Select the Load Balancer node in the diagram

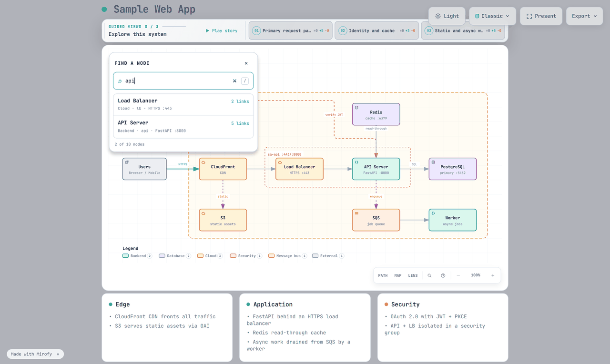click(299, 169)
